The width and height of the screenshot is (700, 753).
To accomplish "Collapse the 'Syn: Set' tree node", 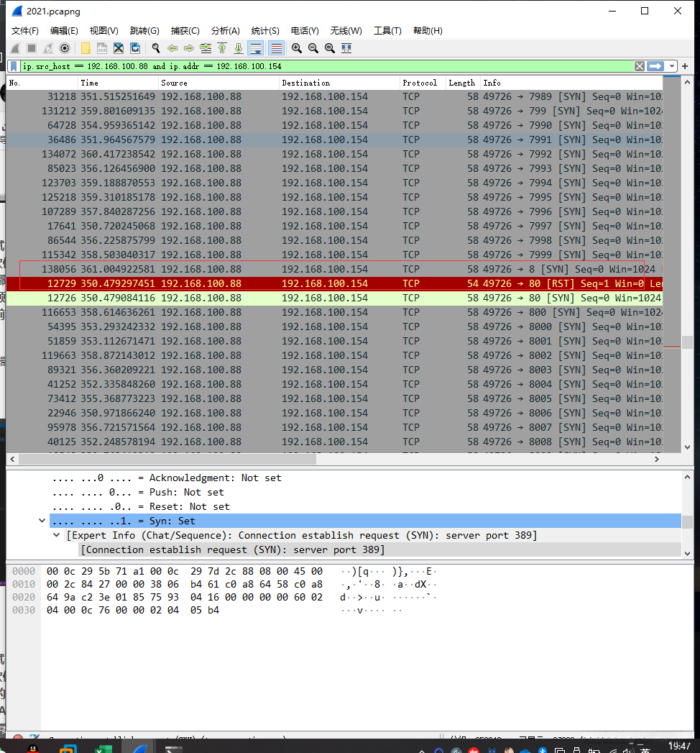I will click(x=42, y=521).
